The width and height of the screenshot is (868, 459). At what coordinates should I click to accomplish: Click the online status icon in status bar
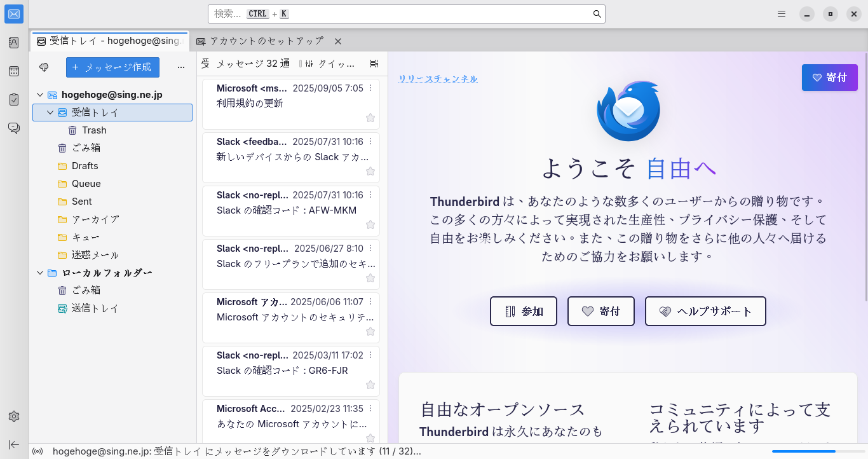coord(37,451)
